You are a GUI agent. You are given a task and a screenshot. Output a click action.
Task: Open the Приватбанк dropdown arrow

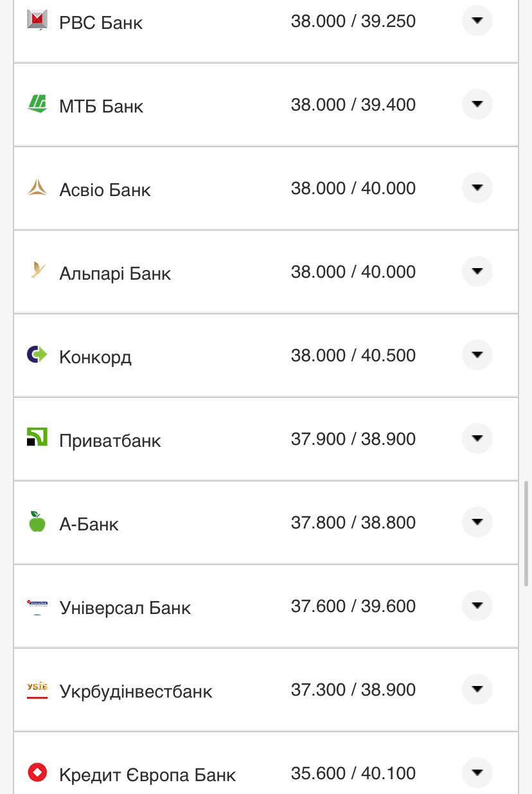click(477, 438)
